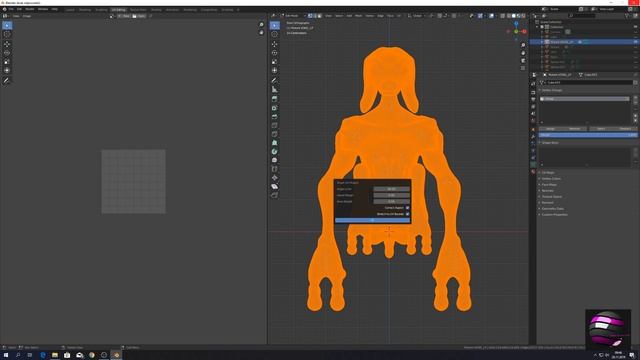Toggle the Stretch to UV Bounds checkbox

407,214
